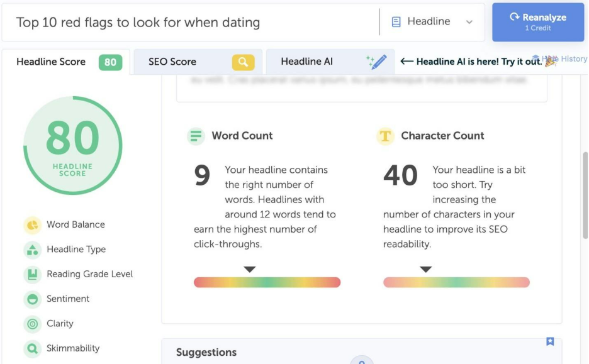Image resolution: width=589 pixels, height=364 pixels.
Task: Click the Word Count lines icon
Action: point(196,136)
